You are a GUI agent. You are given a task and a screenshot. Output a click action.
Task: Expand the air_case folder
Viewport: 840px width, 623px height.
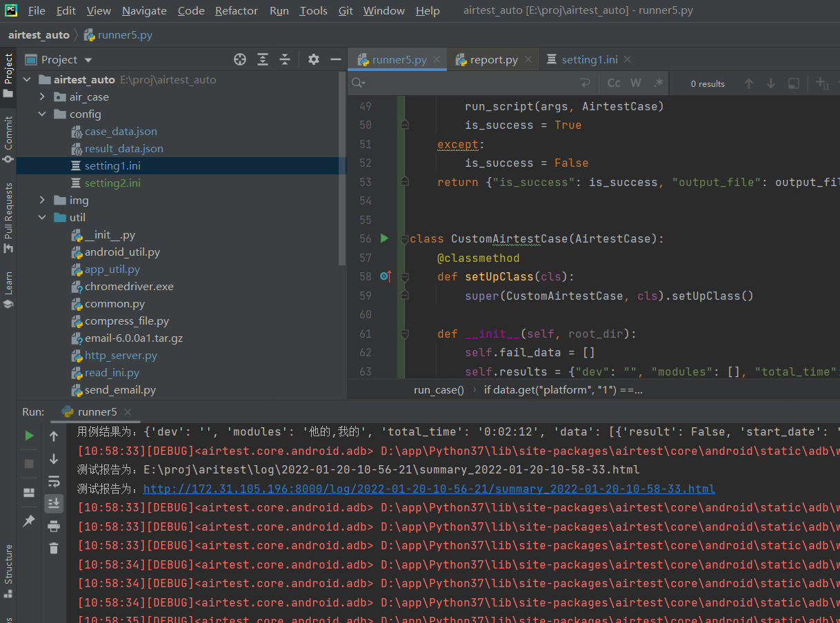point(42,97)
